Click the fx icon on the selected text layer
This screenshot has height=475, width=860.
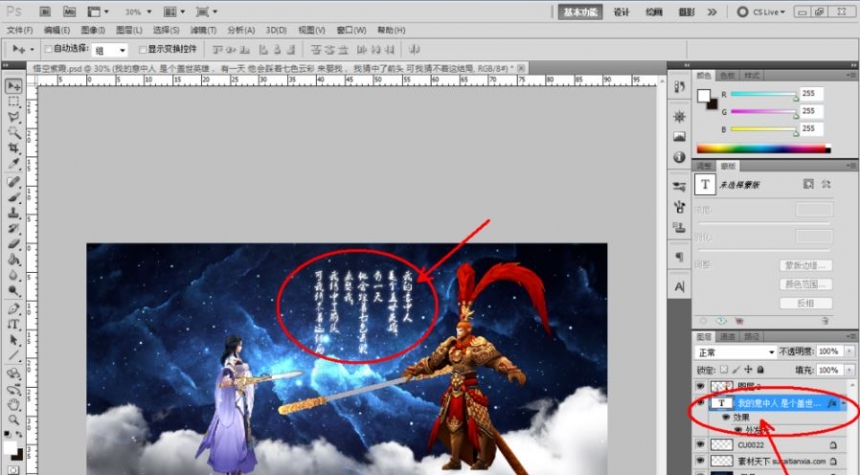pyautogui.click(x=832, y=403)
